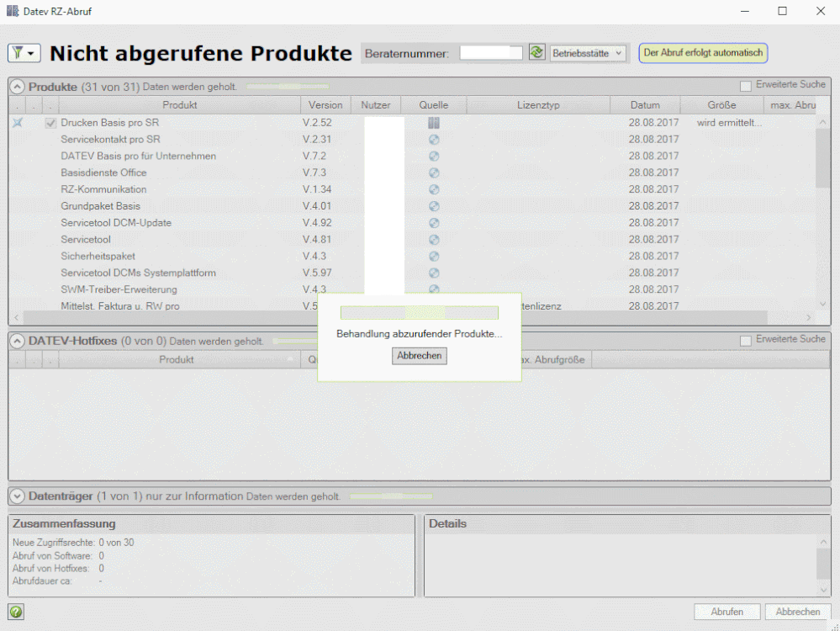This screenshot has height=631, width=840.
Task: Open the filter funnel dropdown
Action: (x=24, y=53)
